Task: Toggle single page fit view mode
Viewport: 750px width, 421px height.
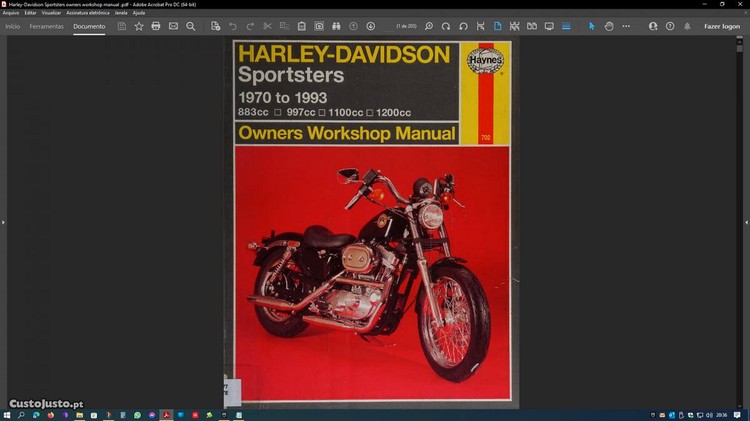Action: pos(498,26)
